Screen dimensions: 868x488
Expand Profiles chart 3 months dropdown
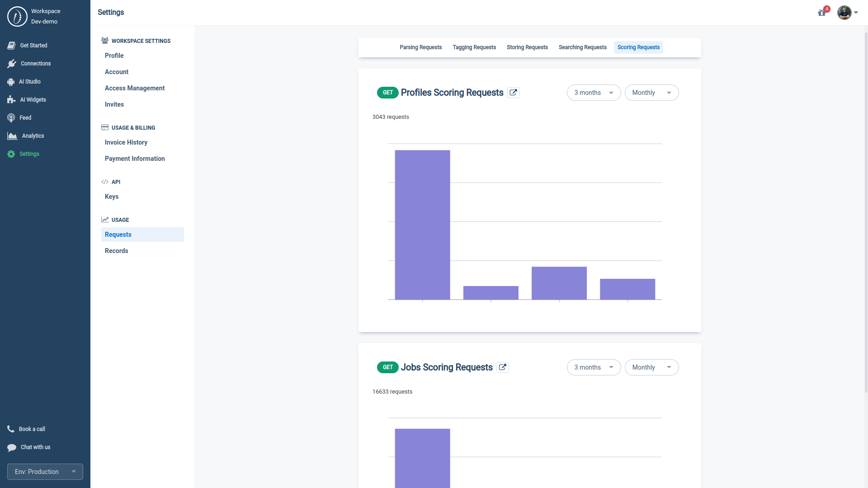pyautogui.click(x=594, y=93)
